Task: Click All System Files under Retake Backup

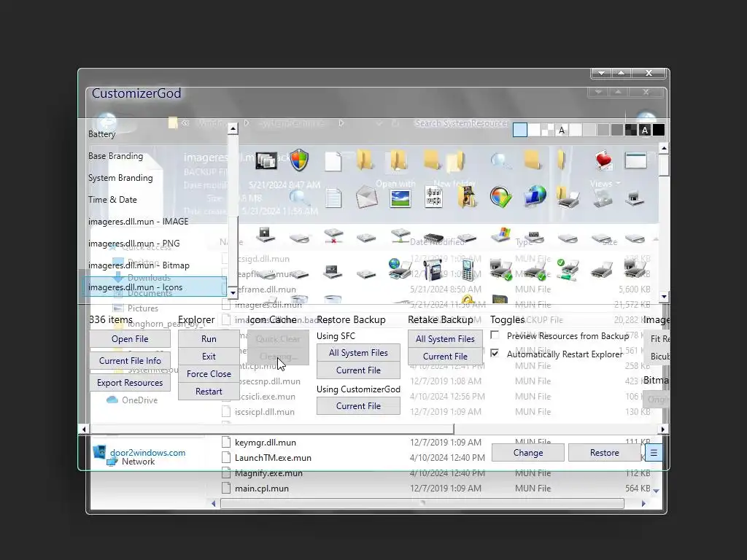Action: tap(445, 339)
